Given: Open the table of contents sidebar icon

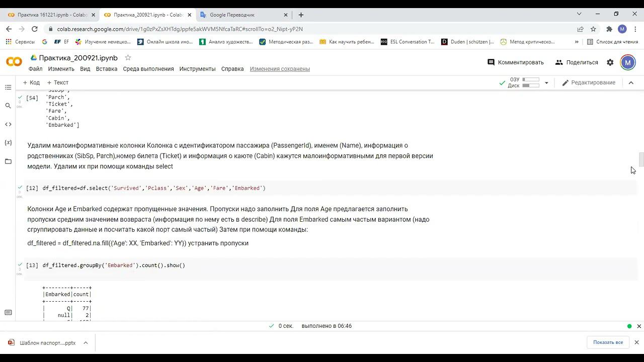Looking at the screenshot, I should pos(8,87).
